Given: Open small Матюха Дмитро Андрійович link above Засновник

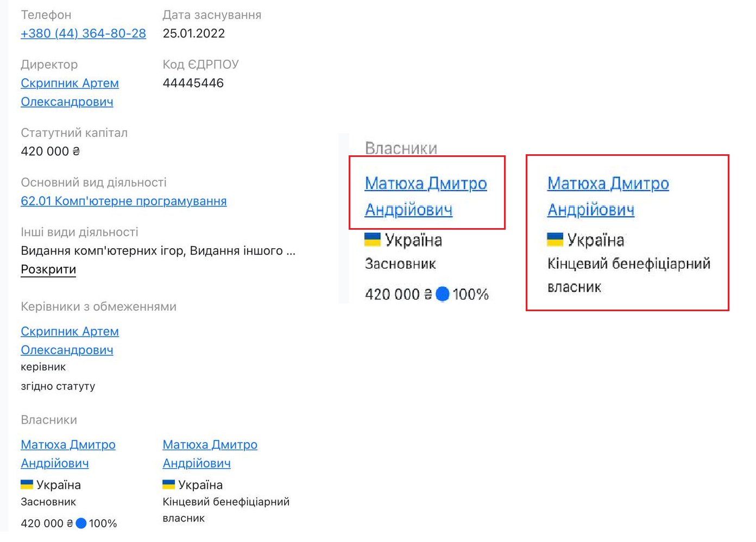Looking at the screenshot, I should pyautogui.click(x=68, y=454).
